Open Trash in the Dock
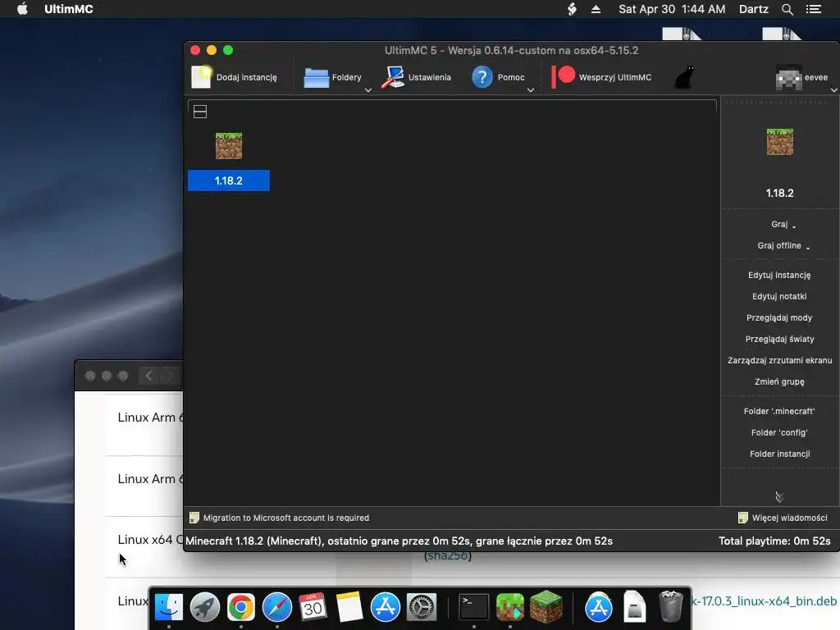This screenshot has height=630, width=840. pyautogui.click(x=670, y=607)
